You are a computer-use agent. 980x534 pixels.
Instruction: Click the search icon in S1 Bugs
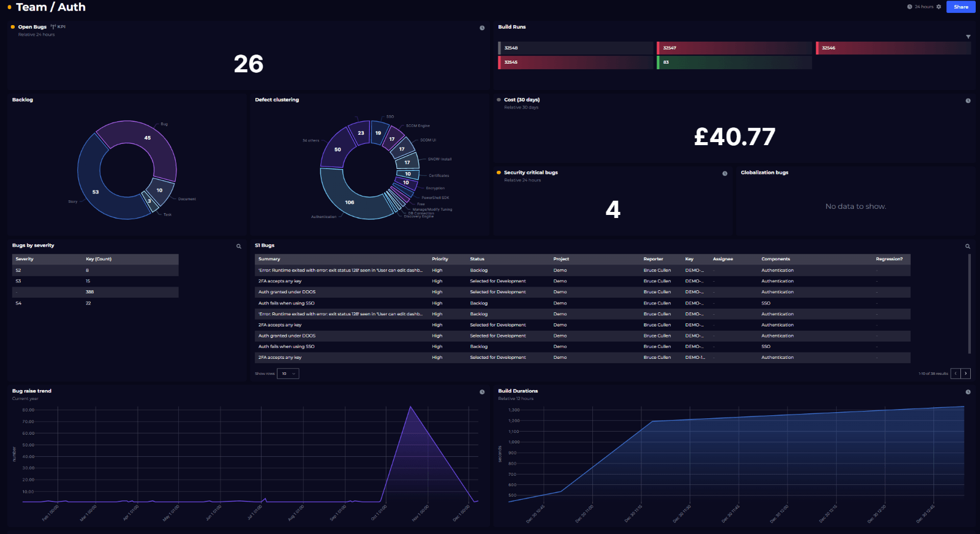[x=968, y=246]
